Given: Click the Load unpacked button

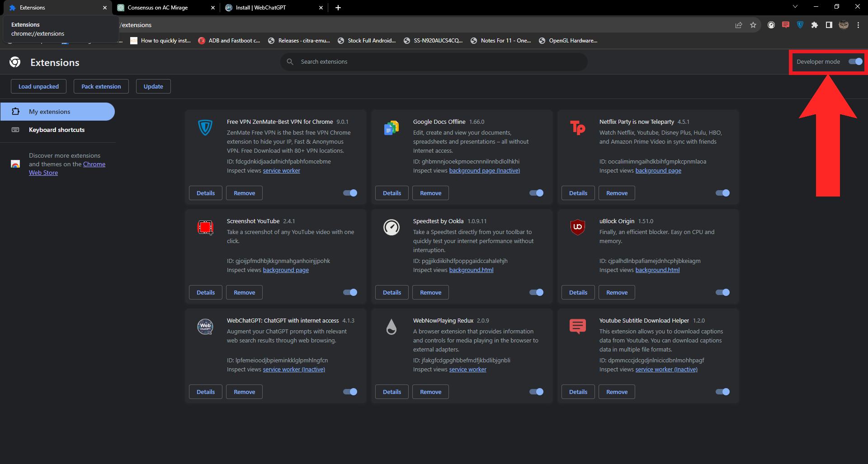Looking at the screenshot, I should [x=38, y=86].
